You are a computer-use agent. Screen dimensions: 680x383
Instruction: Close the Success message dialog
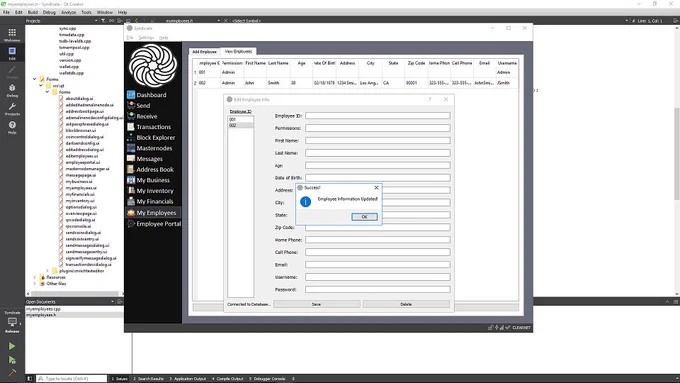pos(376,188)
